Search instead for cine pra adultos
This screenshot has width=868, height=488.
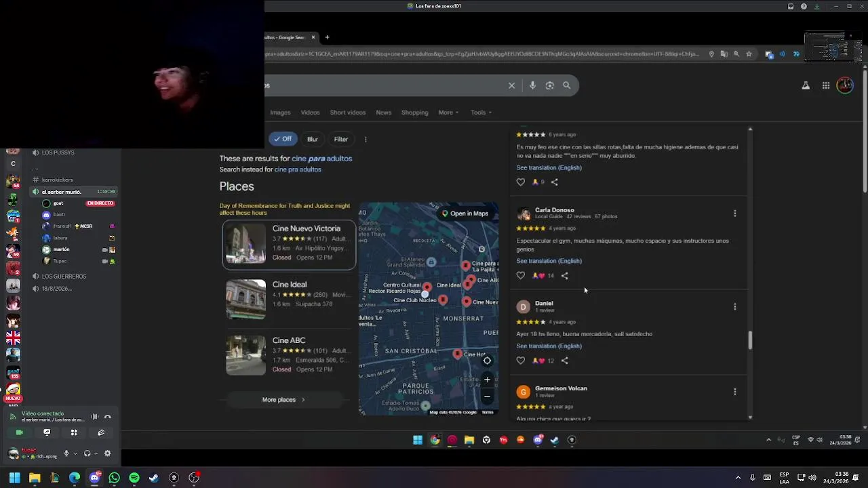click(298, 169)
